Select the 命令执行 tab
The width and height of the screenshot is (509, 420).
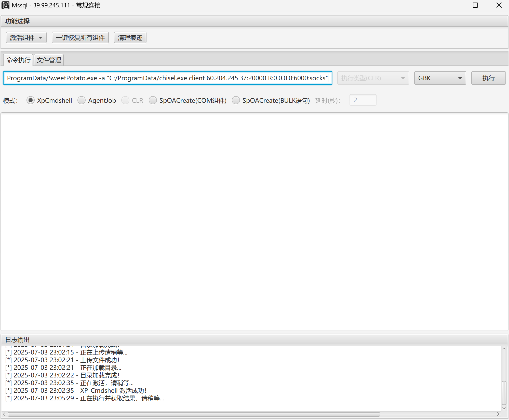click(x=18, y=60)
